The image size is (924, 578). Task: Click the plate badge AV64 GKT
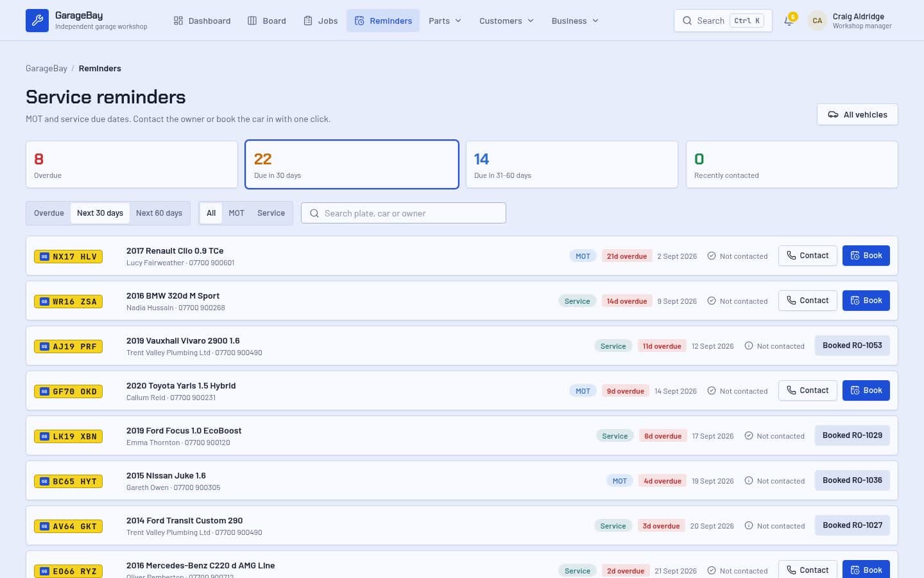coord(68,526)
